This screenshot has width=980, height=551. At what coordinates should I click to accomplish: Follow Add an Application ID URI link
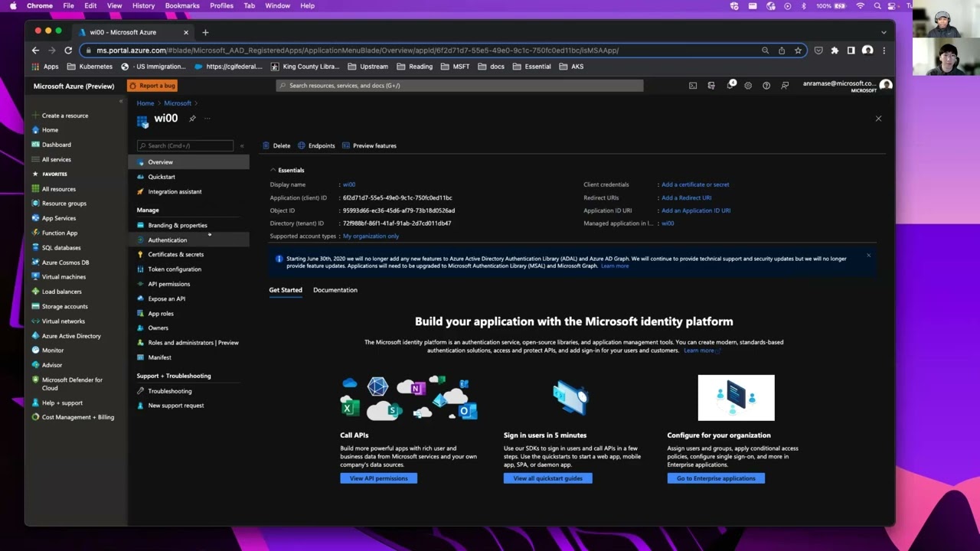point(696,210)
